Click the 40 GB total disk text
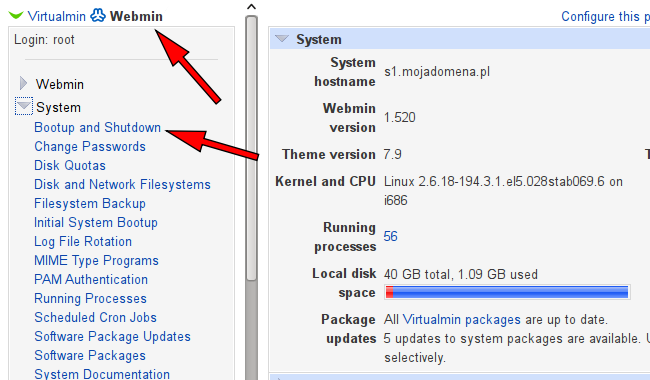The image size is (650, 380). click(461, 274)
